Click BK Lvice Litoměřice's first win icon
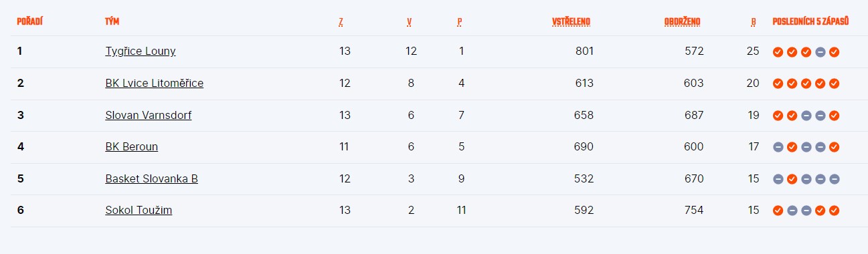 (778, 84)
